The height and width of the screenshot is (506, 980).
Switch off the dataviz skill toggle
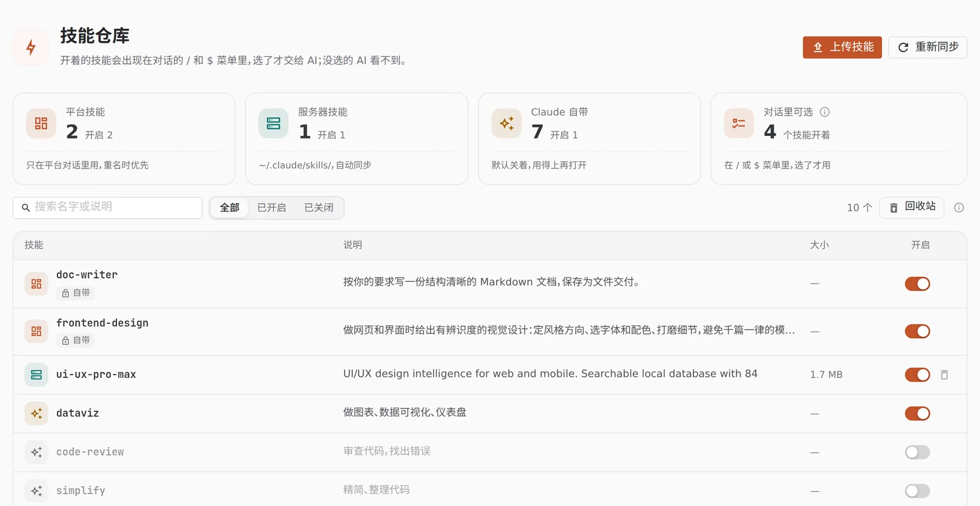coord(918,413)
